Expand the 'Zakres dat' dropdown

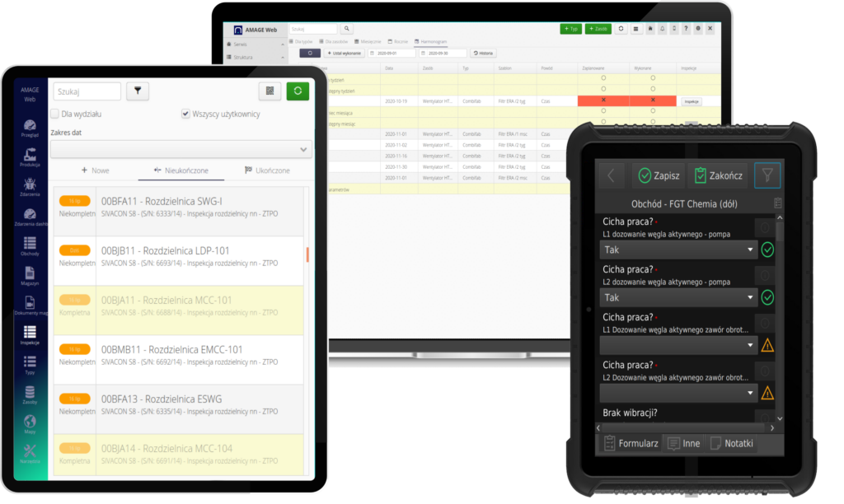(181, 149)
